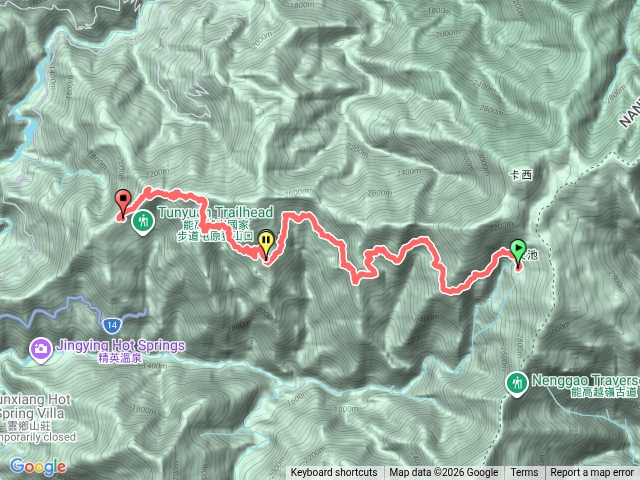This screenshot has width=640, height=480.
Task: Click Report a map error link
Action: (x=592, y=473)
